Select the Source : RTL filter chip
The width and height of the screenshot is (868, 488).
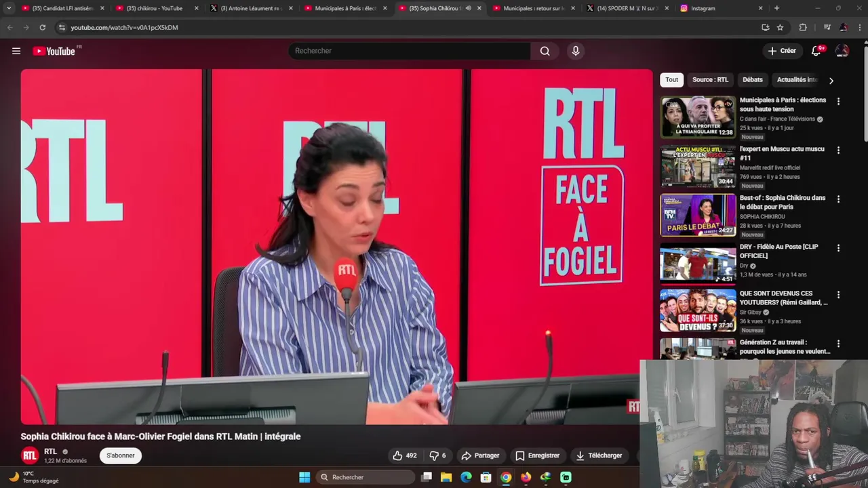pos(710,79)
